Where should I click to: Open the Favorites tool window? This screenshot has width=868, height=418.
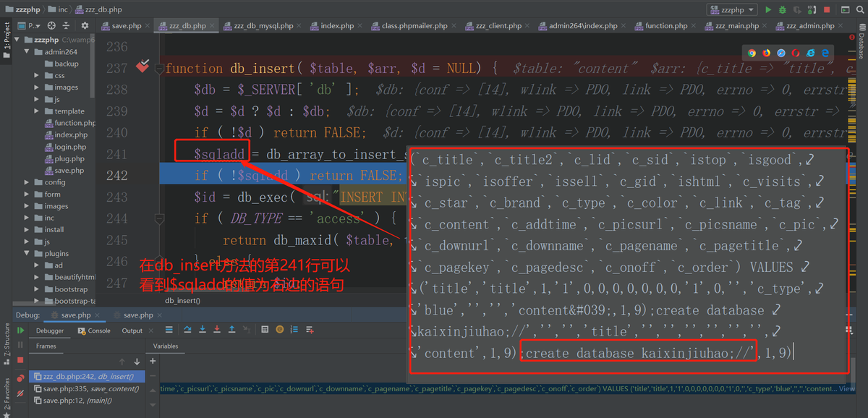[7, 398]
